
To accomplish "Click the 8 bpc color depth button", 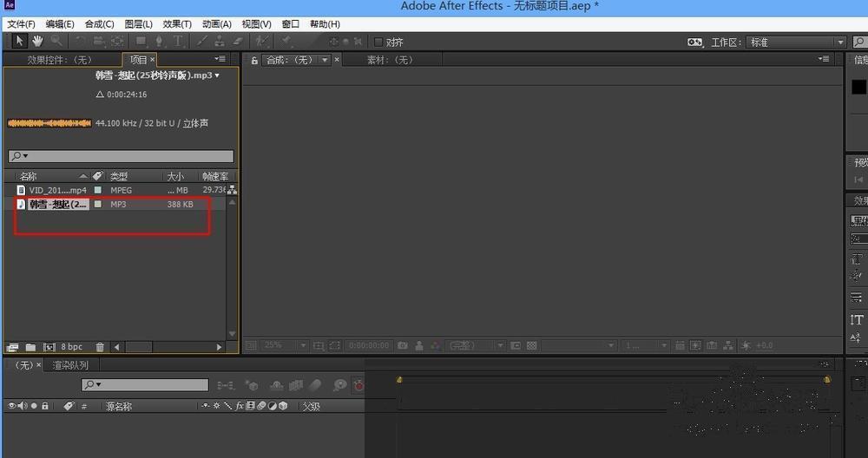I will pos(71,347).
